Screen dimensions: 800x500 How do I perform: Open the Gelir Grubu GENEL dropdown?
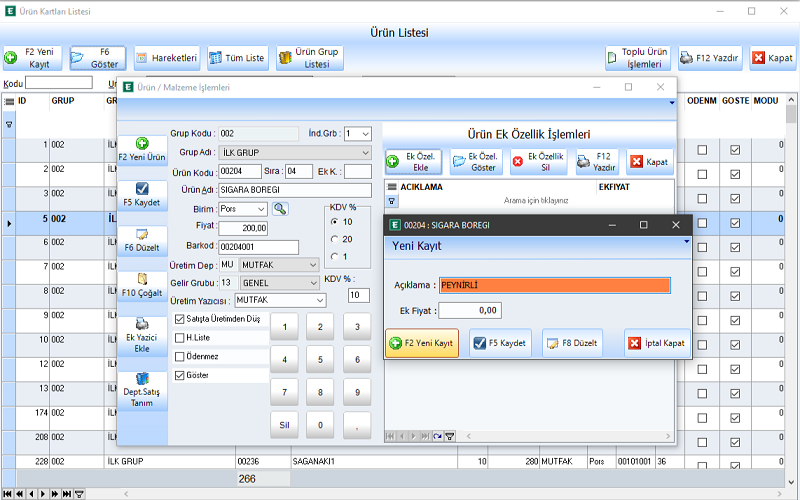(312, 282)
